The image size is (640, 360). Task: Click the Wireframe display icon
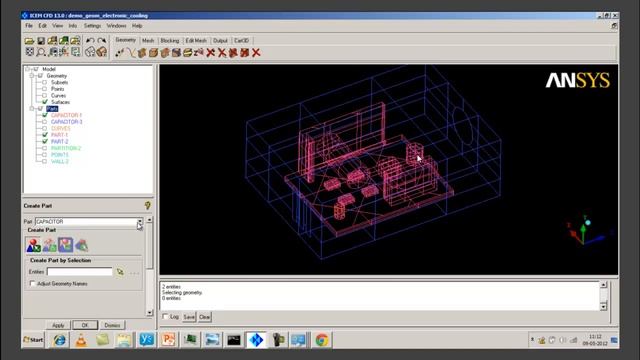coord(90,52)
